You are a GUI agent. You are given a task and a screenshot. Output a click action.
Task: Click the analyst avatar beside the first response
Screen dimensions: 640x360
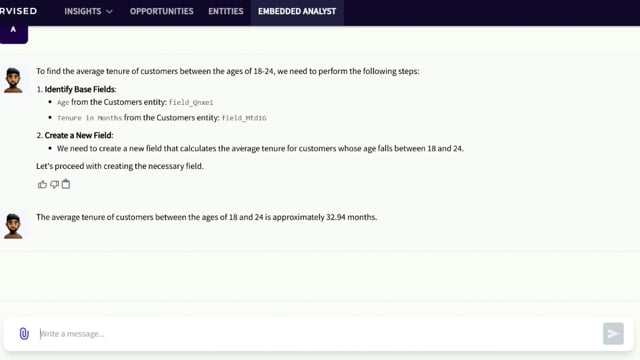13,80
